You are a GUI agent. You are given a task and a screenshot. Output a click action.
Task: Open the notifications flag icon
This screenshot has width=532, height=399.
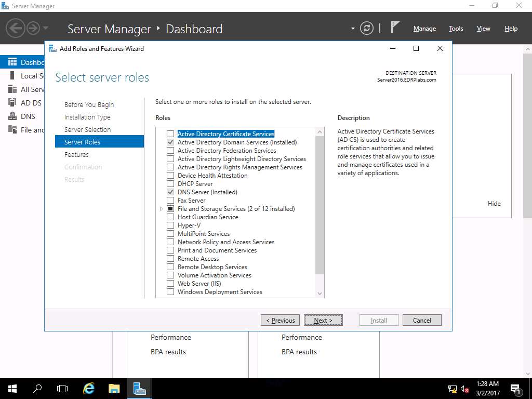(395, 27)
